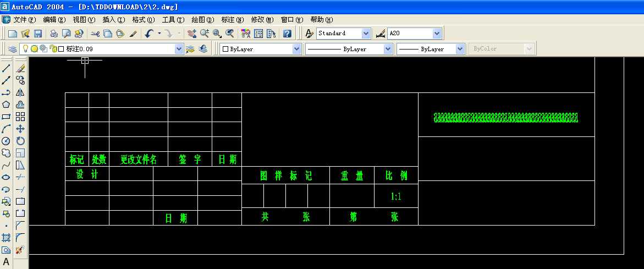Toggle layer freeze sun icon

[34, 49]
